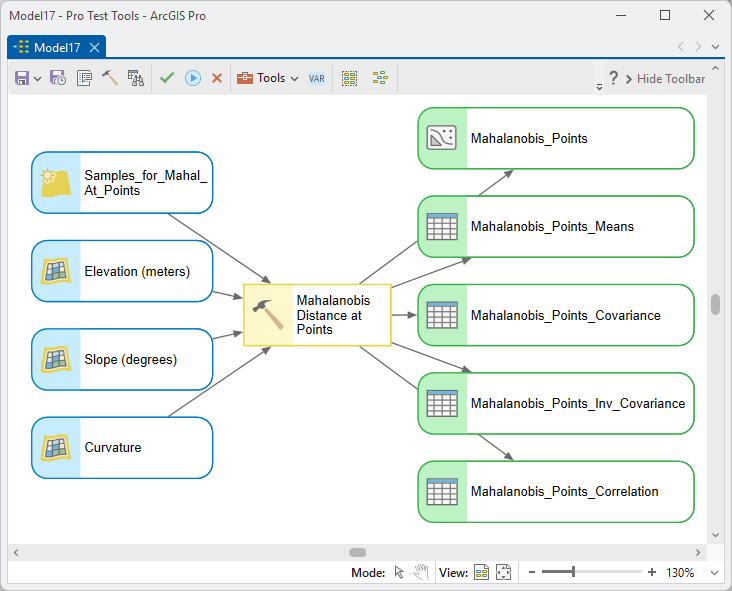Click Hide Toolbar link

(665, 79)
